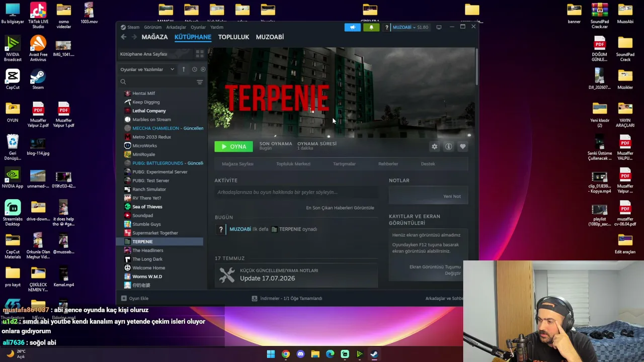Show TERPENIE game info icon
This screenshot has height=362, width=644.
[x=449, y=146]
